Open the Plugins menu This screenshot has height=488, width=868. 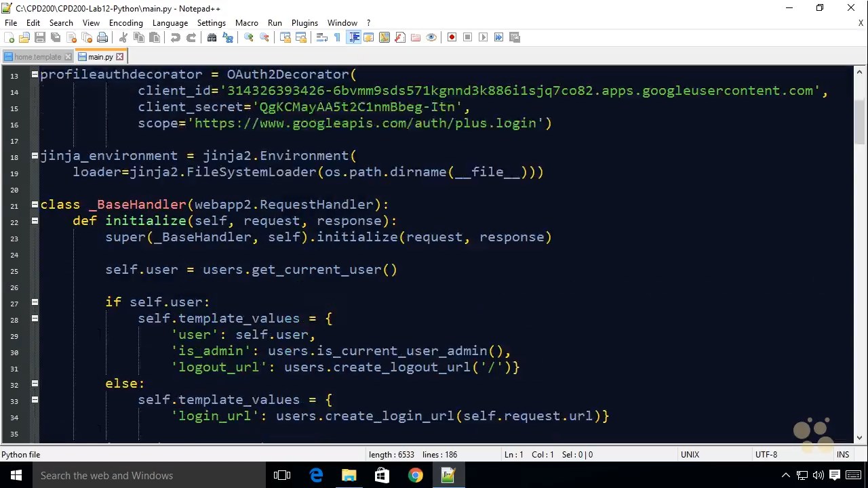(x=304, y=22)
